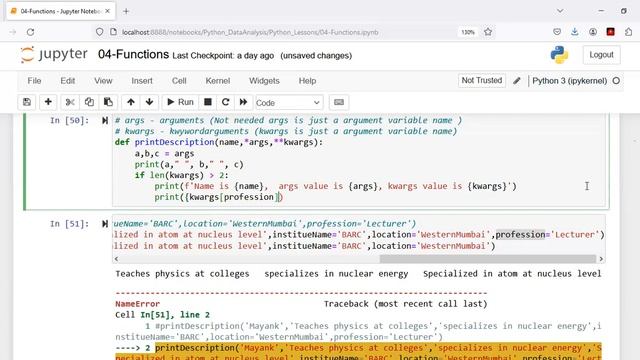Run the current cell
Viewport: 640px width, 360px height.
tap(180, 102)
